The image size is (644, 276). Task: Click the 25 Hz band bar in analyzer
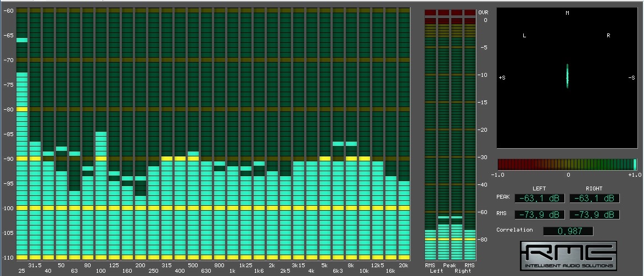[22, 133]
